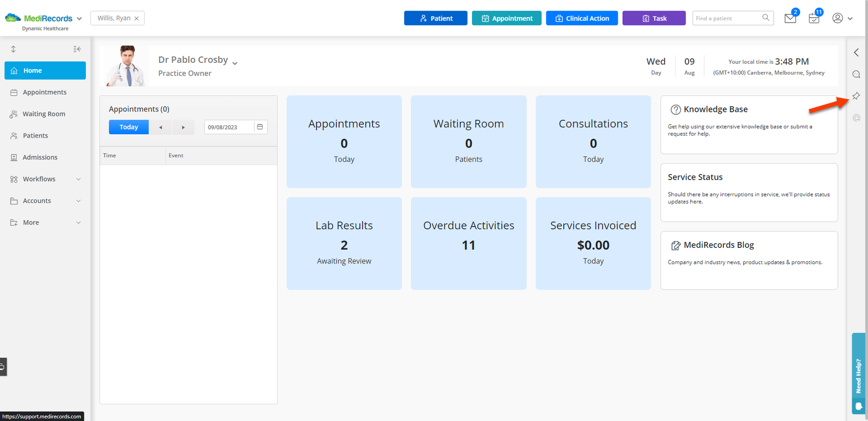Image resolution: width=868 pixels, height=421 pixels.
Task: Open the chat bubble icon in right rail
Action: pyautogui.click(x=857, y=74)
